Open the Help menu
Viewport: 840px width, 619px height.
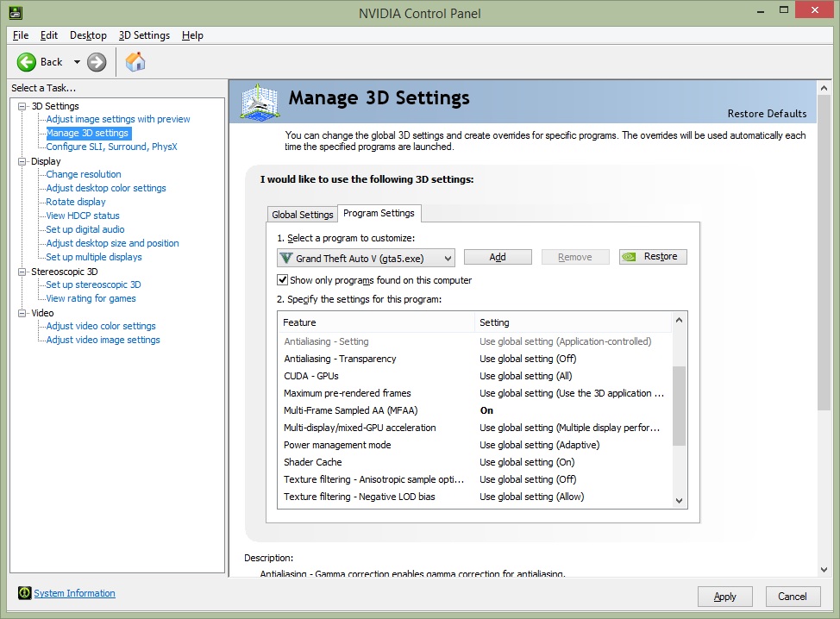pyautogui.click(x=192, y=35)
